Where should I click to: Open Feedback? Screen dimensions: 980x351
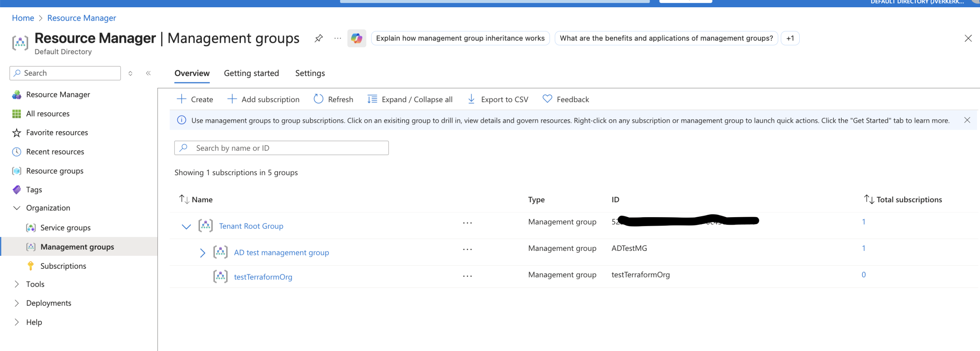click(x=566, y=99)
